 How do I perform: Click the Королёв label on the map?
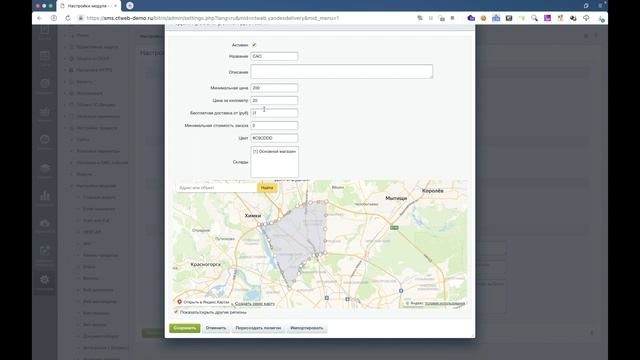point(433,191)
